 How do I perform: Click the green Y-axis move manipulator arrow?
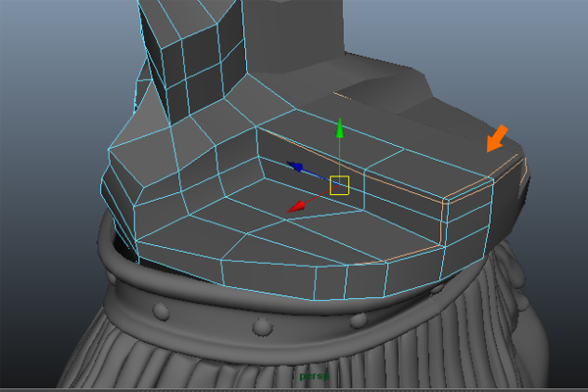(x=340, y=128)
